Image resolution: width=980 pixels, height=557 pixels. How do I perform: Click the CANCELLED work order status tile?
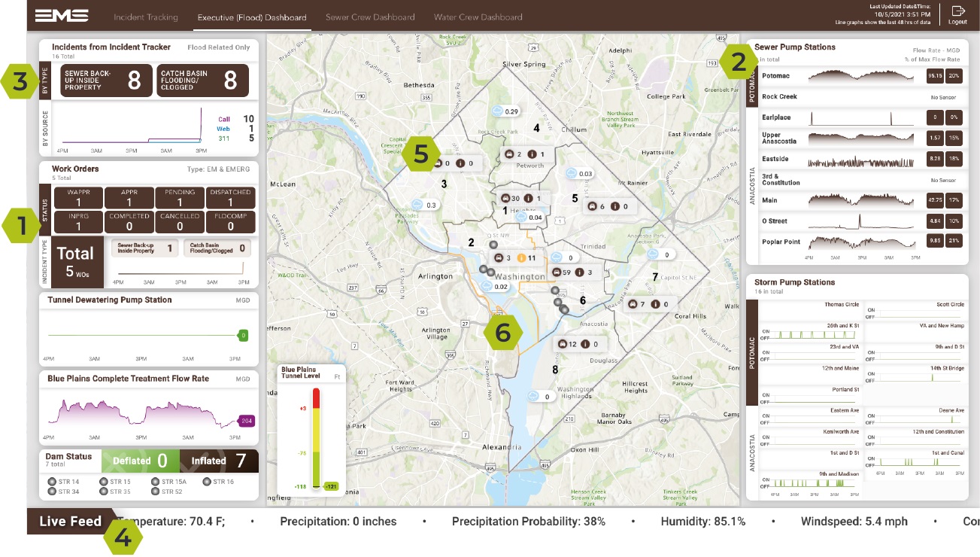(x=179, y=221)
